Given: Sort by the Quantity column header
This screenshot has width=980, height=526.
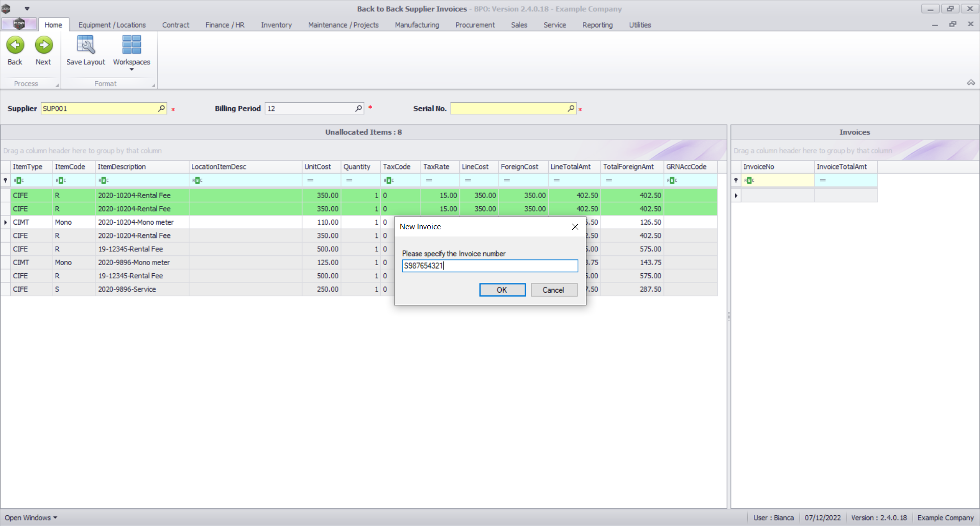Looking at the screenshot, I should pyautogui.click(x=360, y=167).
